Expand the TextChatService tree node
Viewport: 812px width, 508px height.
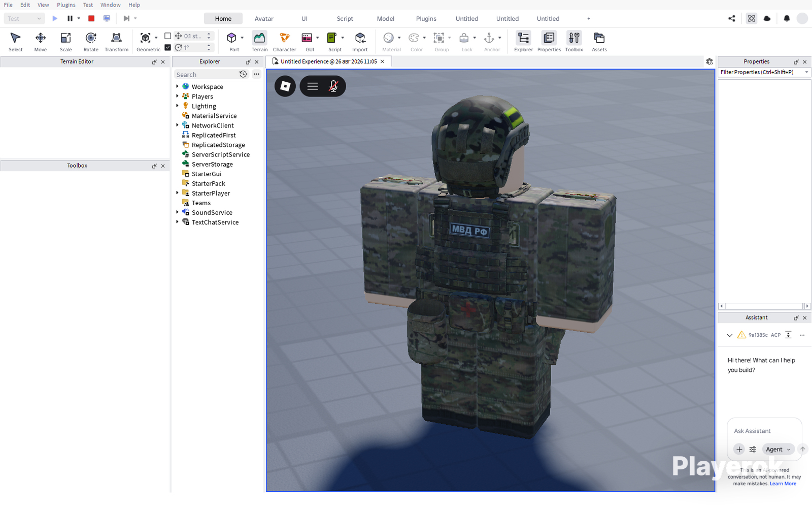177,221
